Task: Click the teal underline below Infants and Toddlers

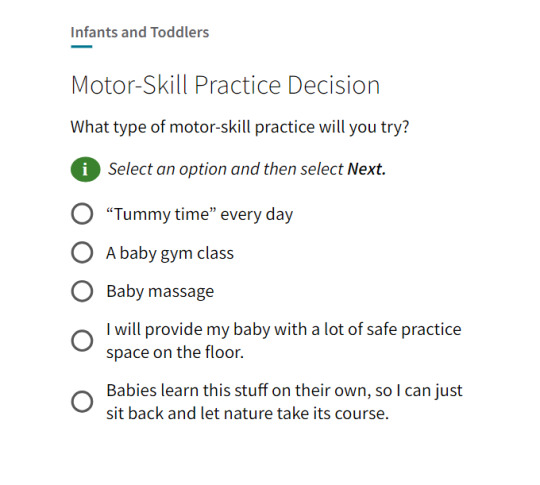Action: 82,47
